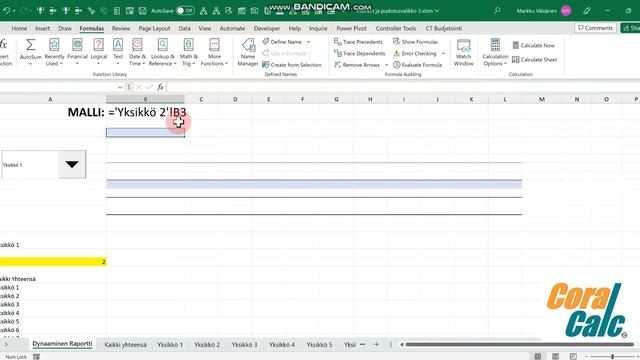Click the Insert Function fx in formula bar
Screen dimensions: 640x360
point(160,87)
